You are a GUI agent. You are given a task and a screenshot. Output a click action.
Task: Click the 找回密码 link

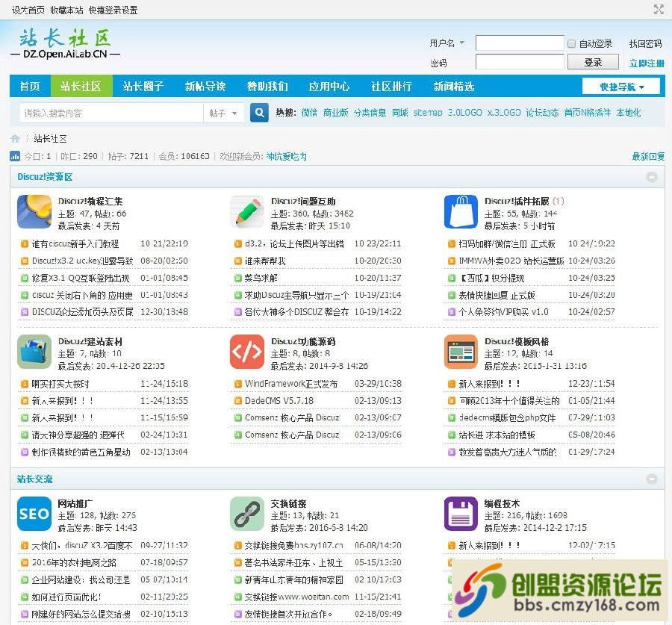tap(645, 43)
